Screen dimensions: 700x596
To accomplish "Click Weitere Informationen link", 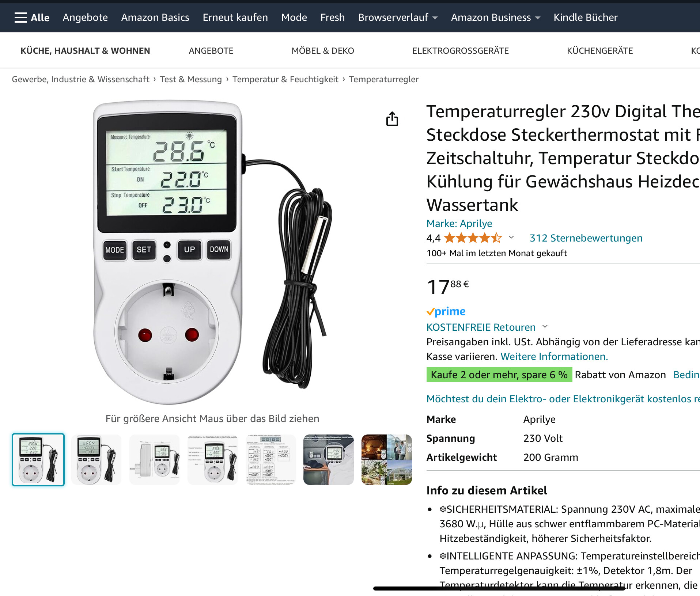I will (x=554, y=356).
